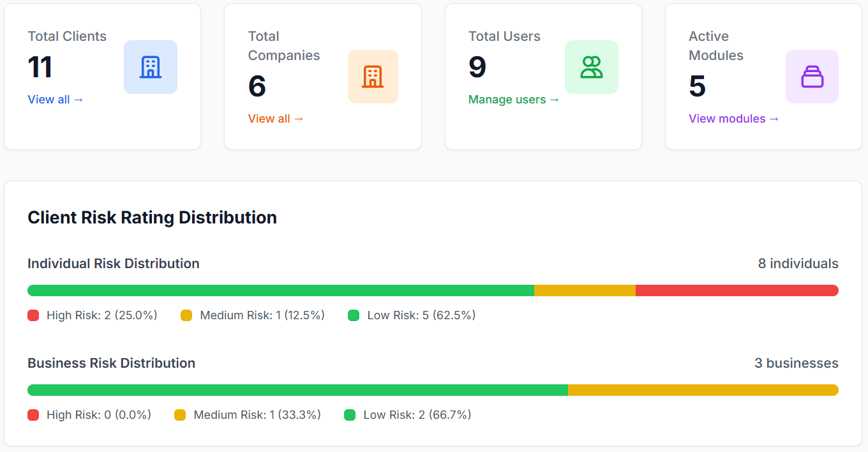
Task: Select the Total Clients count number 11
Action: (40, 67)
